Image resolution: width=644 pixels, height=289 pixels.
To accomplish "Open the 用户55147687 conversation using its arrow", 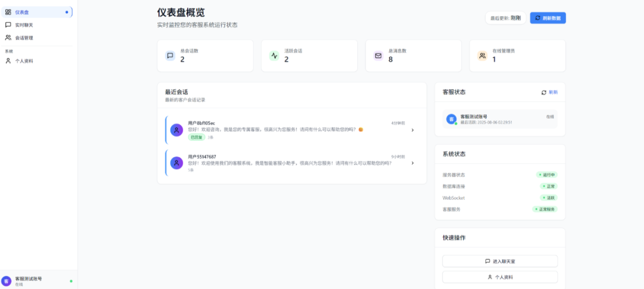I will (413, 163).
